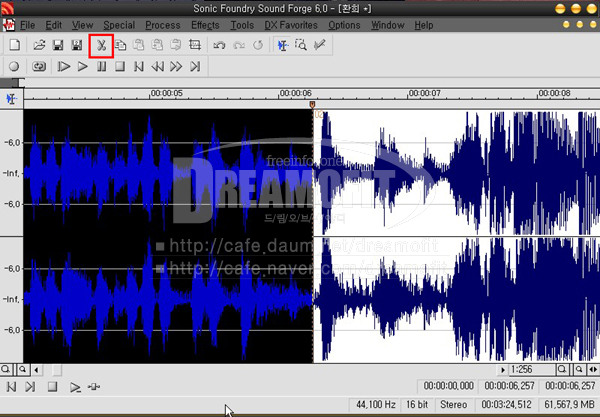Click the right arrow of the horizontal scrollbar
Image resolution: width=600 pixels, height=417 pixels.
[502, 370]
